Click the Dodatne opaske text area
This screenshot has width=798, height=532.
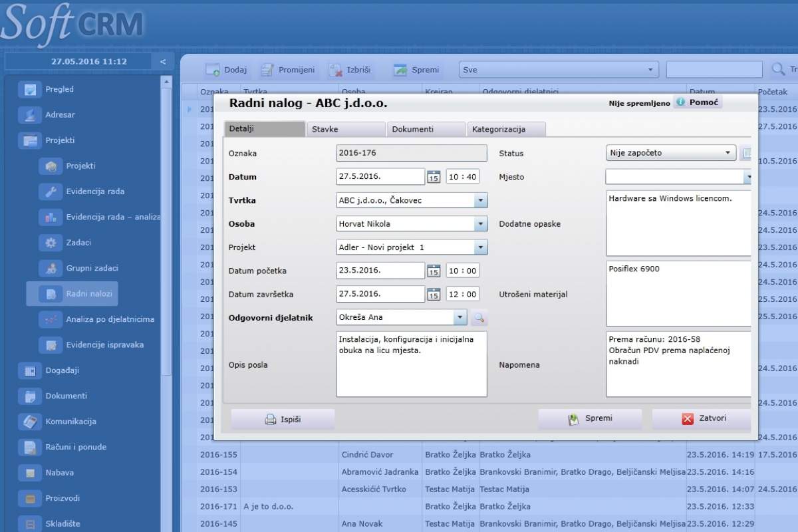coord(679,223)
